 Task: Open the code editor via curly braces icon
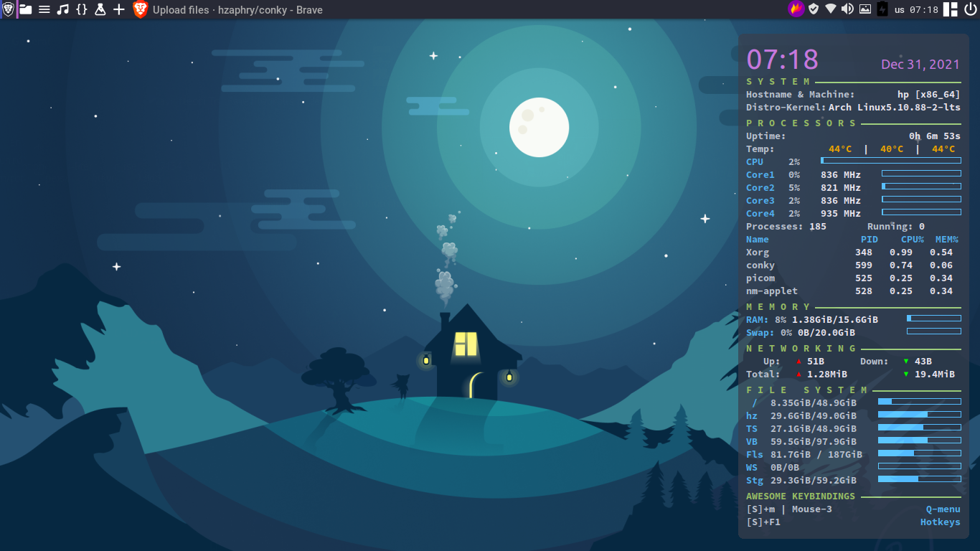82,9
